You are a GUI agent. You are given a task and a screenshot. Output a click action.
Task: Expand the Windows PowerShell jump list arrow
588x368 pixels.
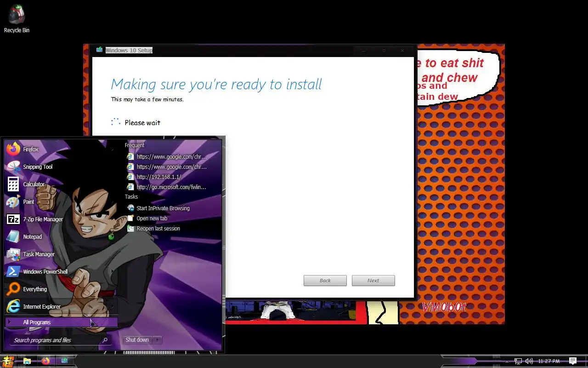[113, 271]
